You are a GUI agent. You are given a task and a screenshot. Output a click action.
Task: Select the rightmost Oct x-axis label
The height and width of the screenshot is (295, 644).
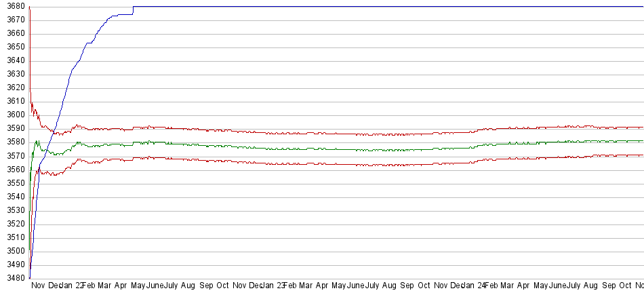625,286
